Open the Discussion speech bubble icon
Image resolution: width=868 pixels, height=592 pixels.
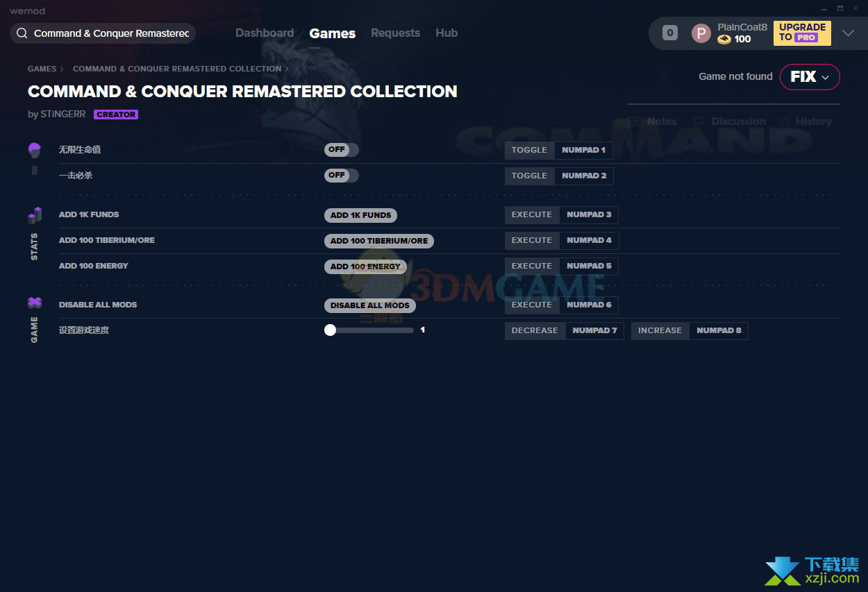(x=699, y=121)
